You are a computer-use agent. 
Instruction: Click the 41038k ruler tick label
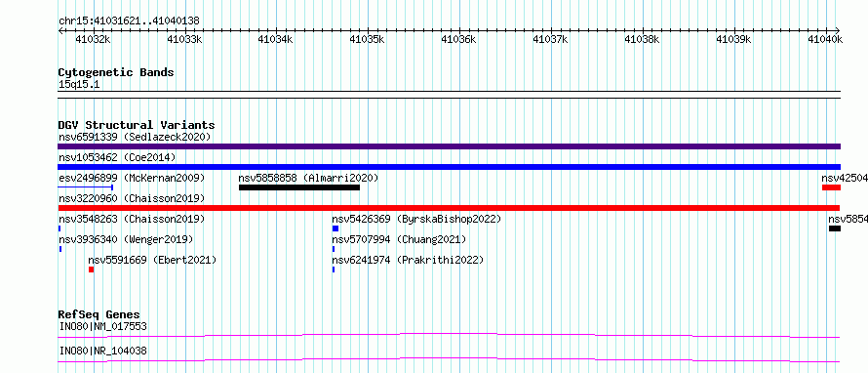642,39
